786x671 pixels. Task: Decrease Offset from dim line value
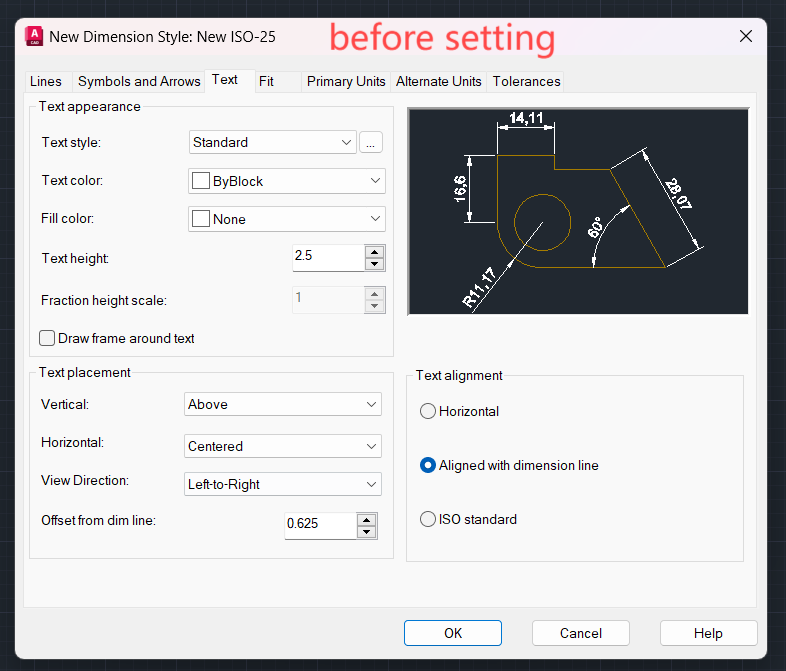point(366,532)
